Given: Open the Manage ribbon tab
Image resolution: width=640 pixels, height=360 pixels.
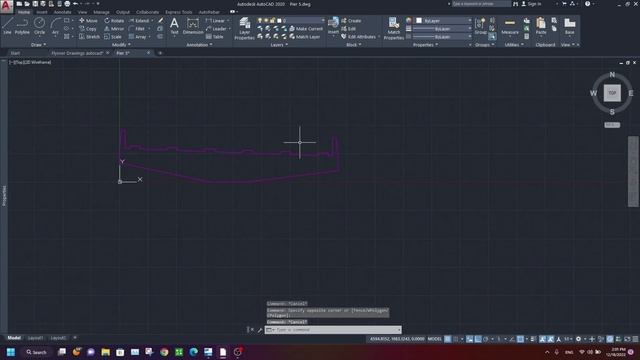Looking at the screenshot, I should click(x=101, y=12).
